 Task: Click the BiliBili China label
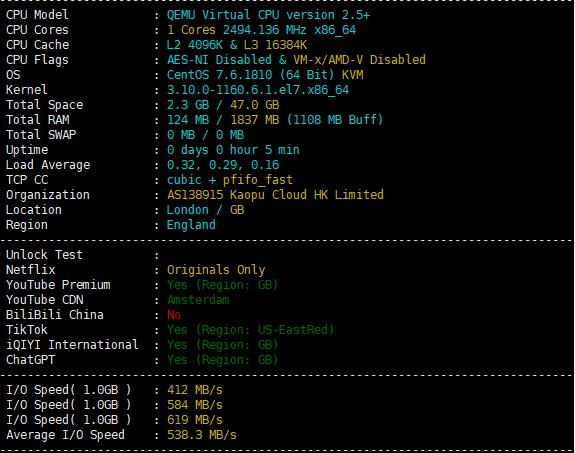[x=55, y=315]
